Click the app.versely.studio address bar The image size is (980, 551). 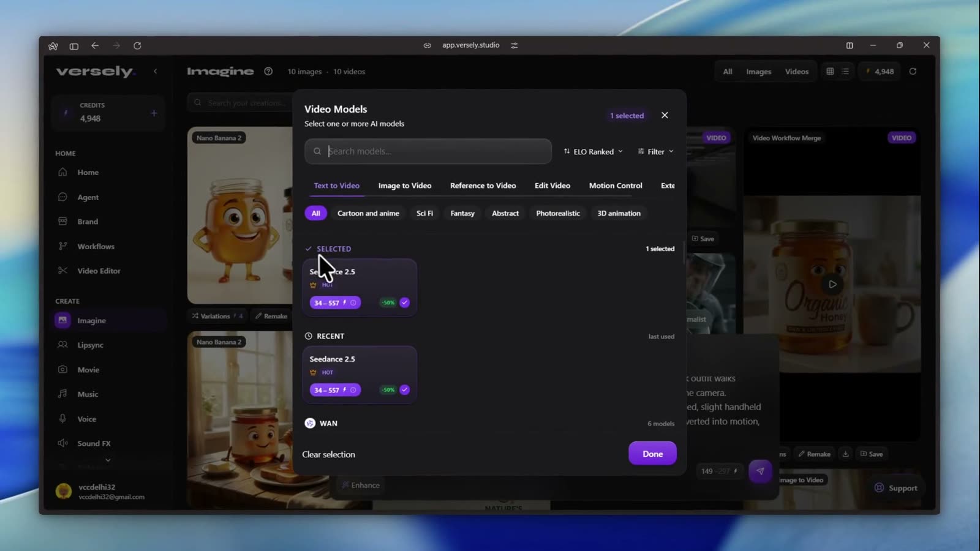coord(470,45)
